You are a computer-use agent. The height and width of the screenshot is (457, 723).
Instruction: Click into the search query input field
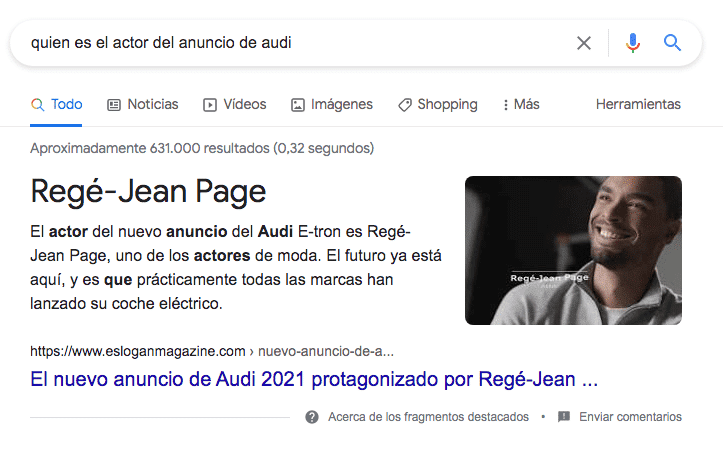(x=295, y=43)
